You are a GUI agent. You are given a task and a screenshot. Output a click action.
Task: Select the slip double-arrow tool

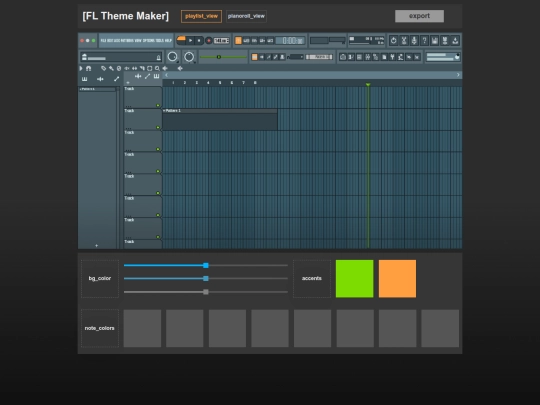tap(134, 69)
